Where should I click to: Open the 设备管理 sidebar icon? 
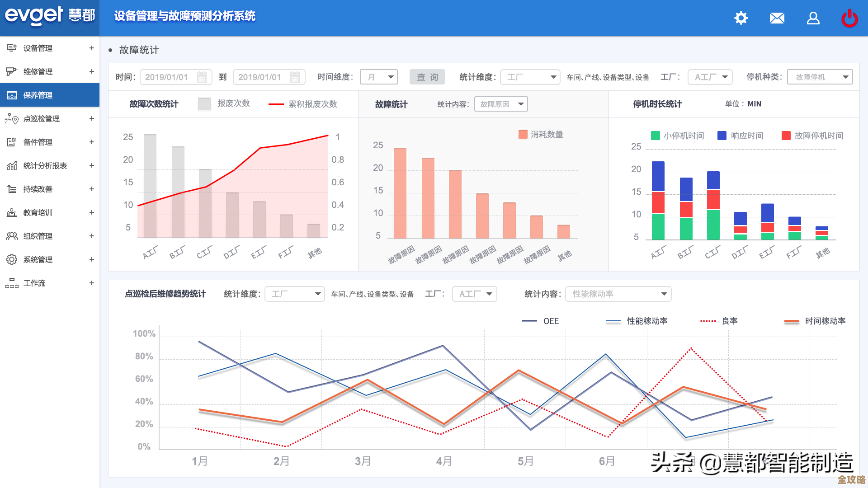tap(12, 48)
